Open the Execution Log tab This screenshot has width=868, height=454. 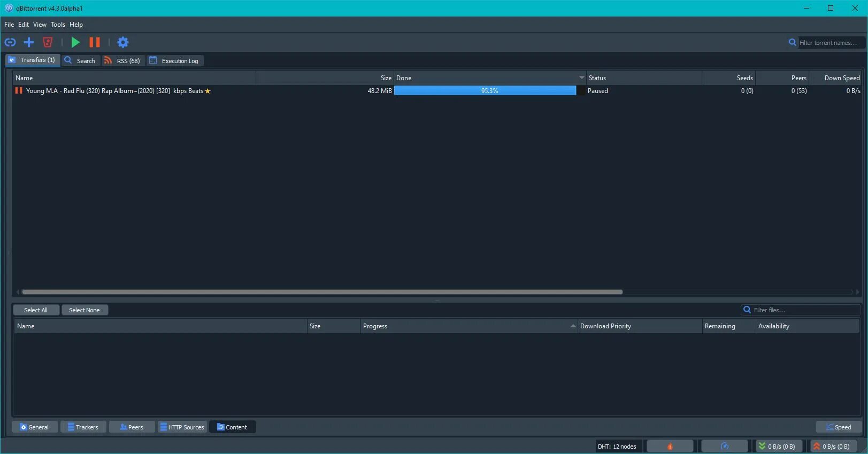pyautogui.click(x=175, y=60)
